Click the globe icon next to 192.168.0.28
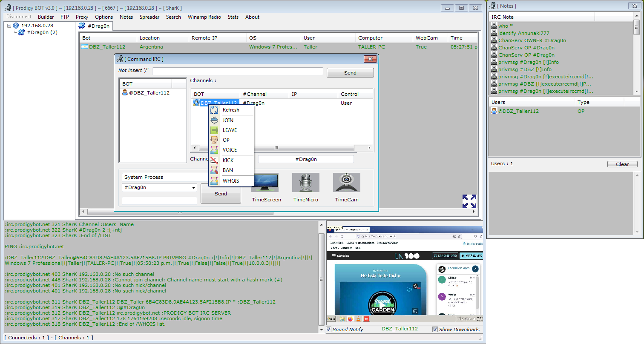644x344 pixels. pos(16,26)
